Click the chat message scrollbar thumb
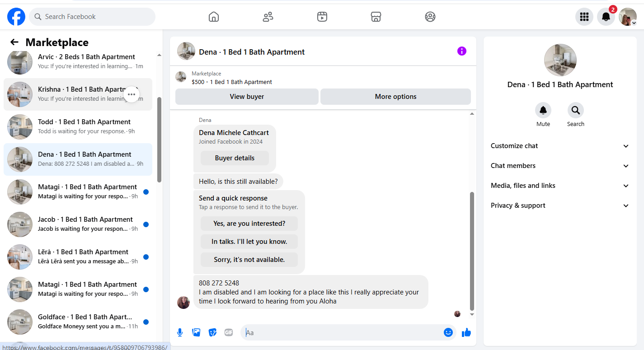644x350 pixels. pos(472,251)
